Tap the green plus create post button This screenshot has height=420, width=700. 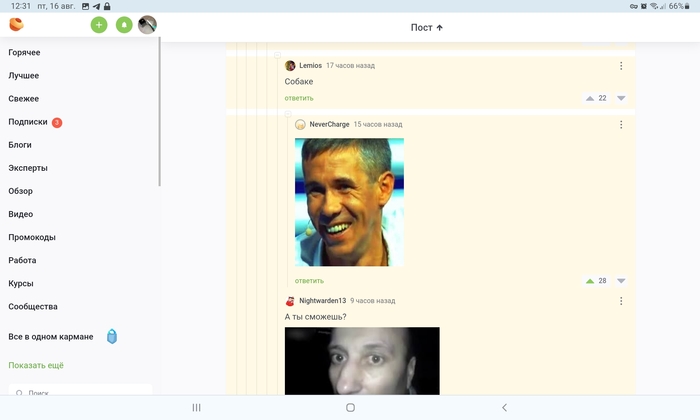pyautogui.click(x=99, y=25)
